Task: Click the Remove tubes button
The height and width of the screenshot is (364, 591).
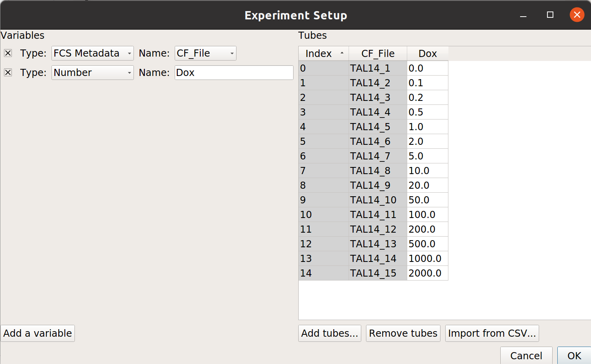Action: coord(403,333)
